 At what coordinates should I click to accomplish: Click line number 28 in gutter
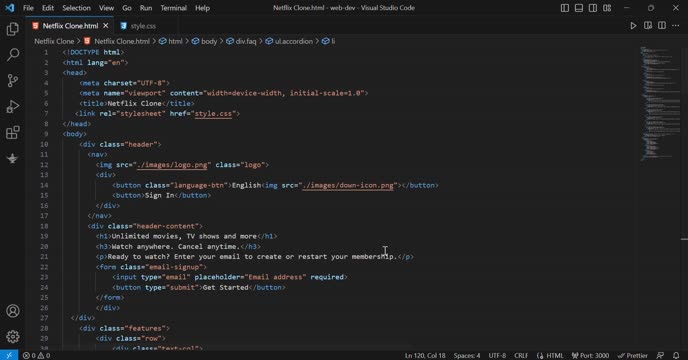pos(44,328)
